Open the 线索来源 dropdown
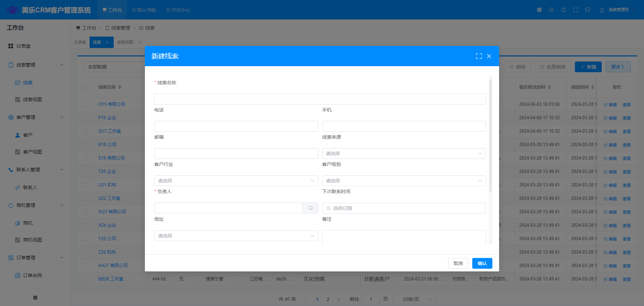The height and width of the screenshot is (306, 644). 404,154
